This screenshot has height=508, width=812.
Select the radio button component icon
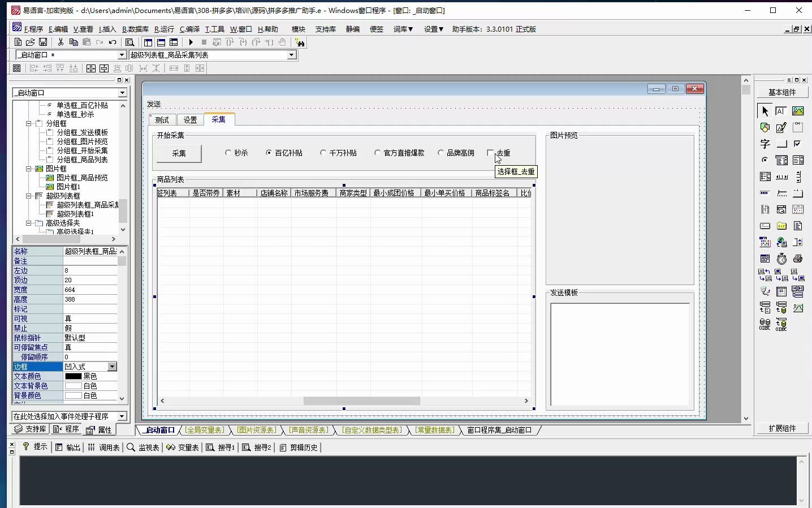pos(765,160)
